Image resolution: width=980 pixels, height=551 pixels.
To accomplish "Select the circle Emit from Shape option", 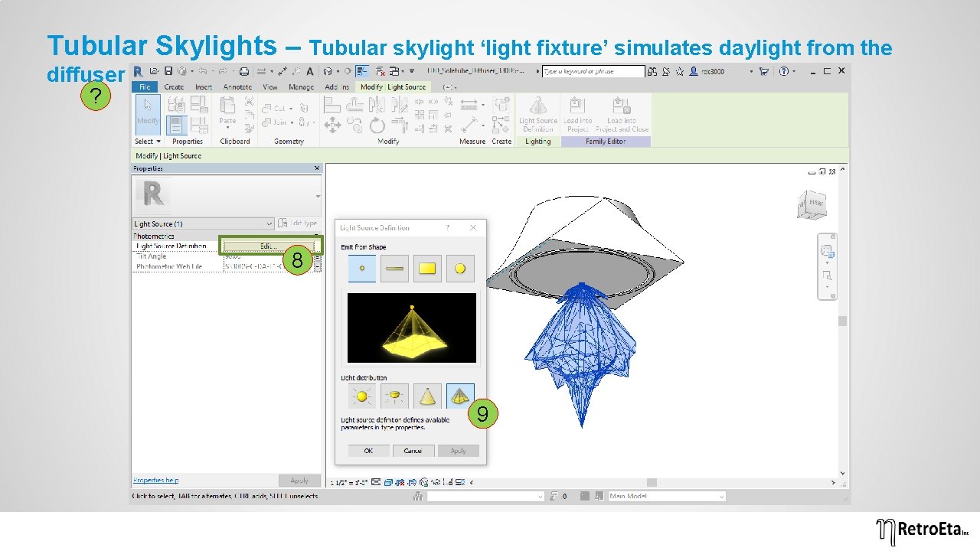I will click(x=460, y=268).
